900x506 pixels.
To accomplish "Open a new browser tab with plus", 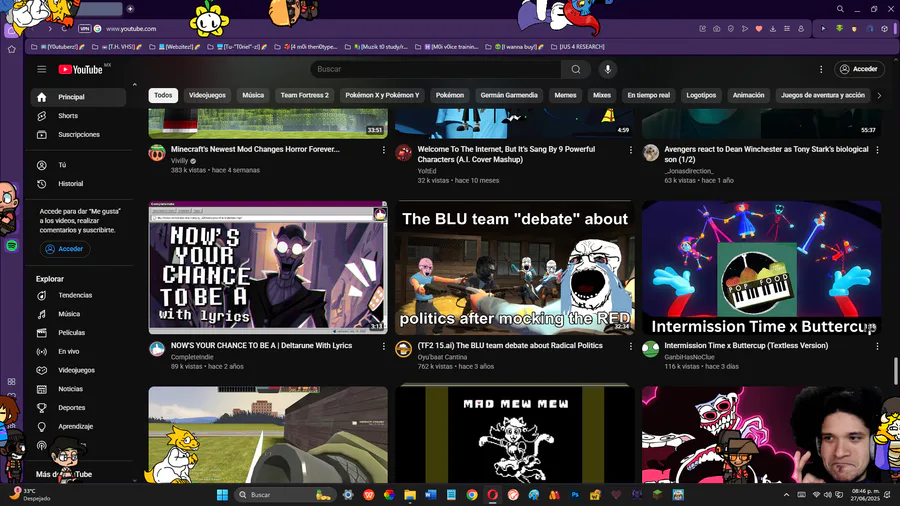I will (x=130, y=9).
